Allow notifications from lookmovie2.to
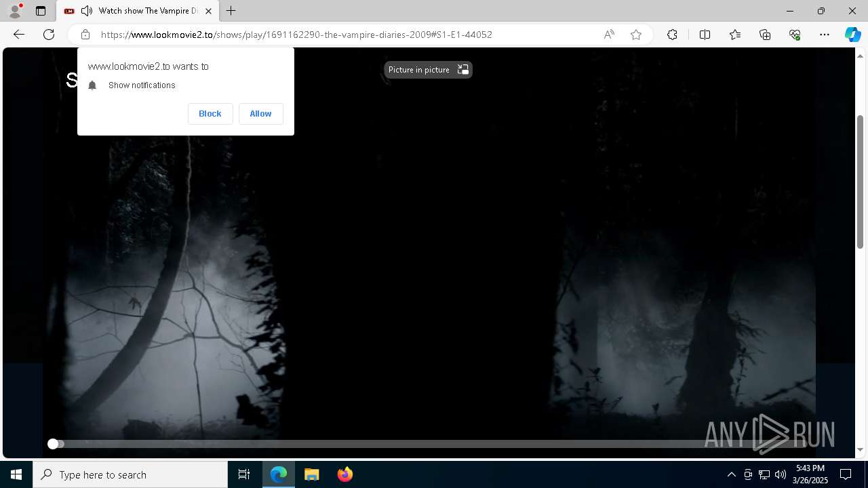The image size is (868, 488). coord(260,114)
